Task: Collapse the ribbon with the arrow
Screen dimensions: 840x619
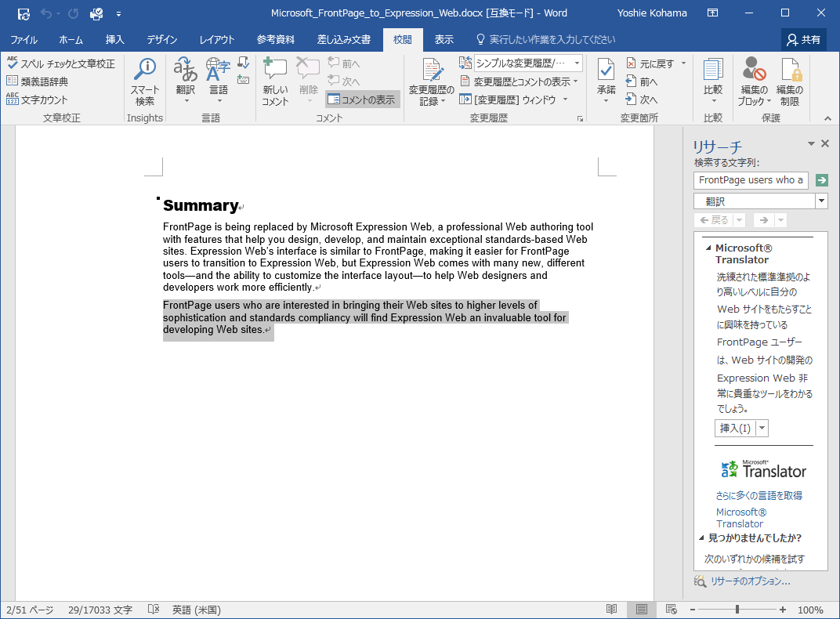Action: click(x=827, y=118)
